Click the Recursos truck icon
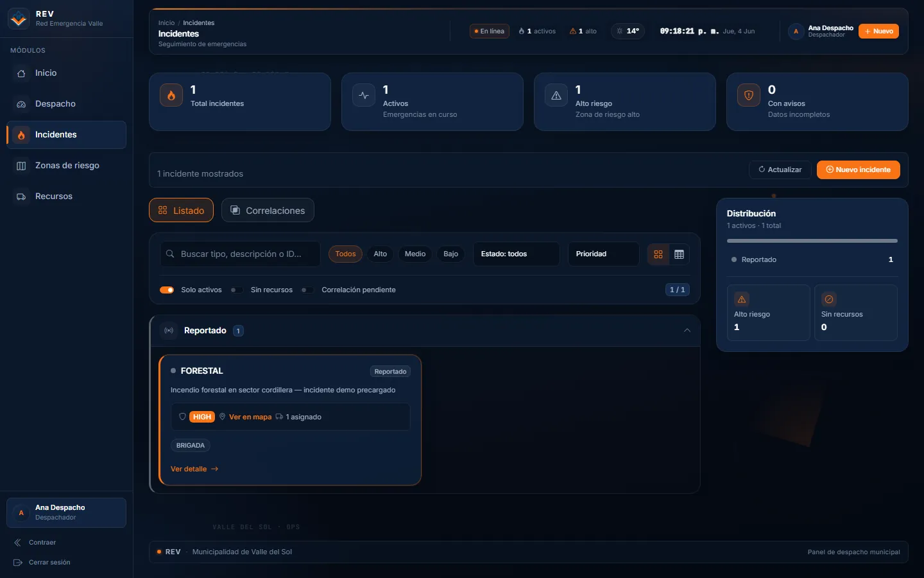Viewport: 924px width, 578px height. click(21, 197)
